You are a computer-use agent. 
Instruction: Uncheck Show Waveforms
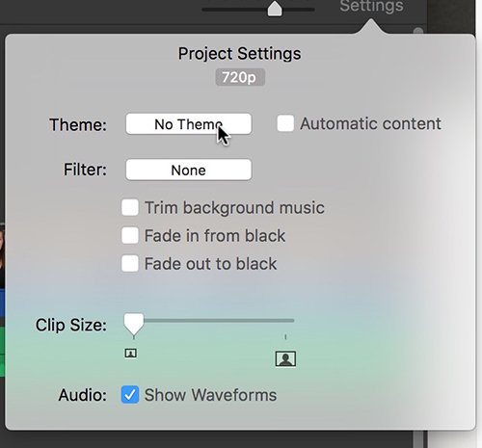[x=130, y=395]
